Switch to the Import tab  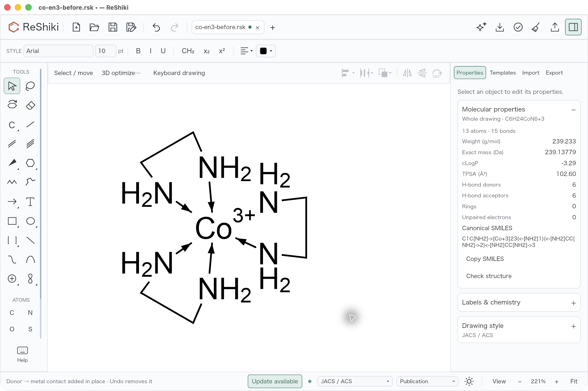coord(531,73)
